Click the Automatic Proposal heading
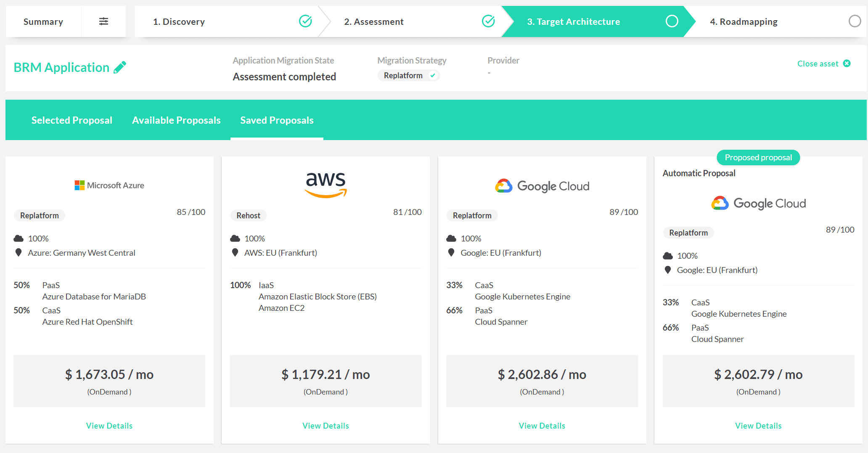 pyautogui.click(x=699, y=173)
